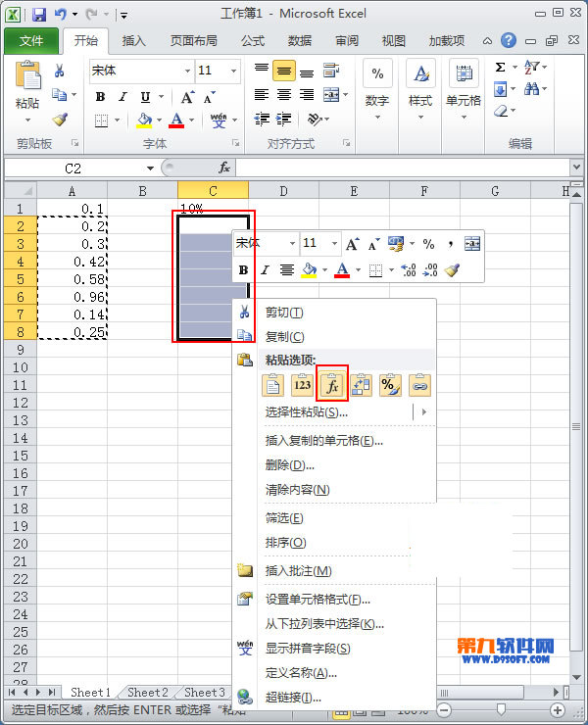Open the mini toolbar font size dropdown
The width and height of the screenshot is (588, 725).
click(334, 243)
